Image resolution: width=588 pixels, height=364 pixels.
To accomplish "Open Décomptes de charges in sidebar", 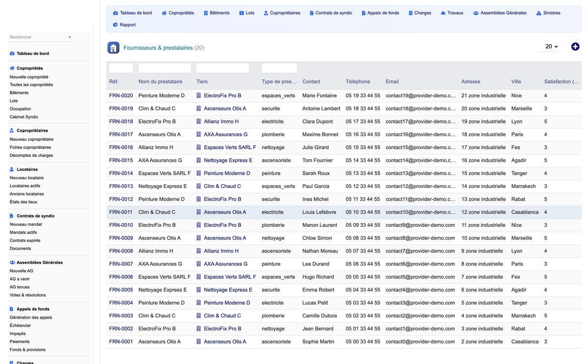I will tap(31, 155).
